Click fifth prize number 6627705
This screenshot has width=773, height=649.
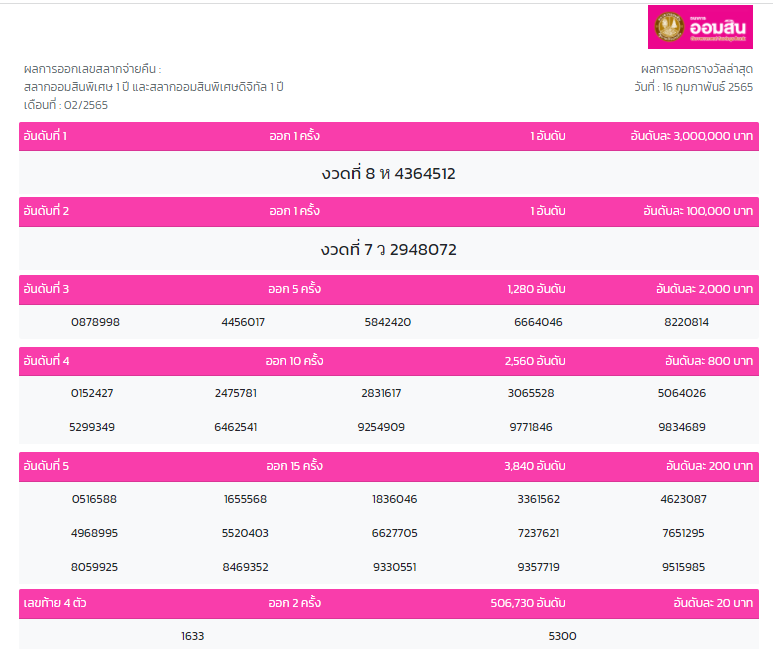(x=394, y=533)
